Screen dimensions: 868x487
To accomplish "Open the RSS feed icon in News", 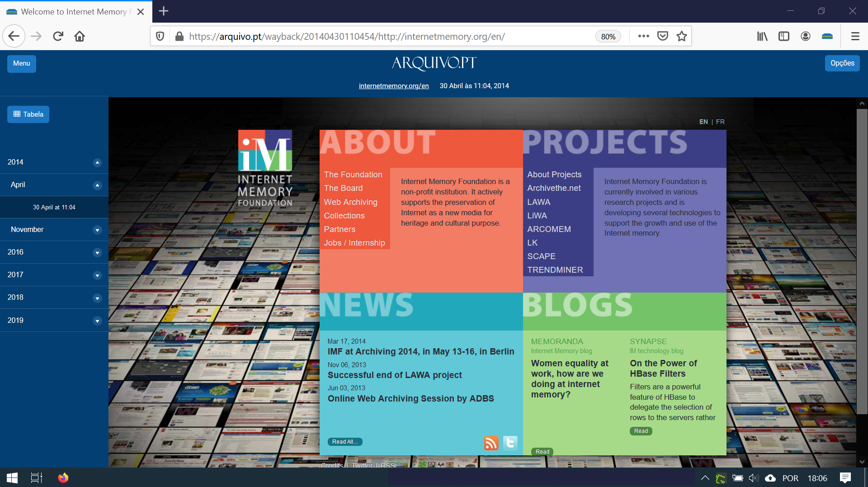I will coord(491,443).
